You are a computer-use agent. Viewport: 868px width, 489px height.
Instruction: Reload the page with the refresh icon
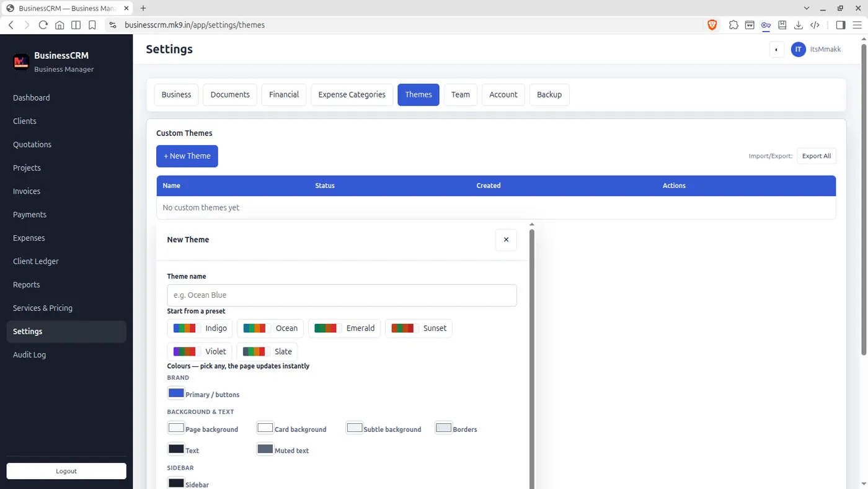[43, 25]
